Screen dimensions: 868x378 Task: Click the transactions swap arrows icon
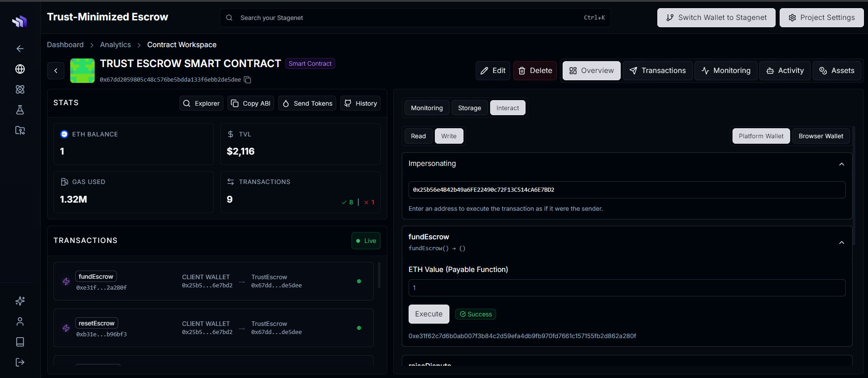[231, 182]
